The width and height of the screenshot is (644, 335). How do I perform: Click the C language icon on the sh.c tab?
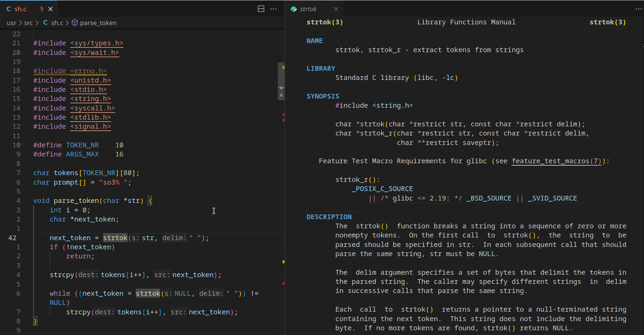(x=8, y=9)
